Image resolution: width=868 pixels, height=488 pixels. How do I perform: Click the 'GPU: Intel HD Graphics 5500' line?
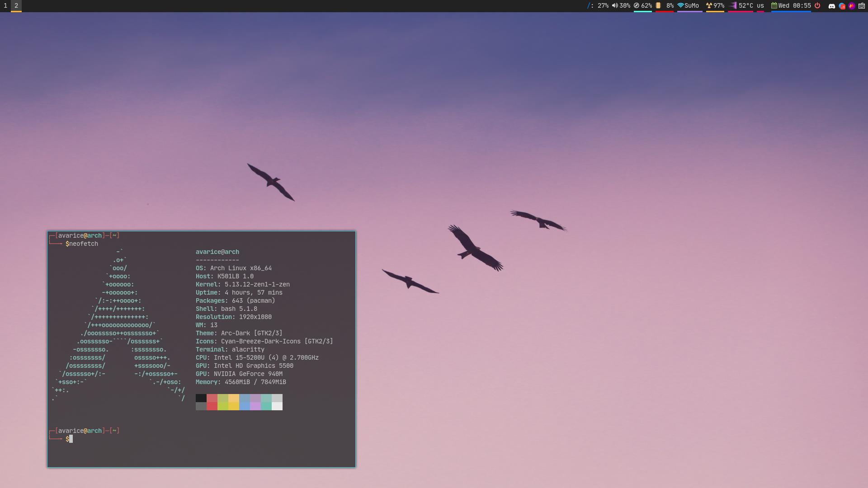click(245, 366)
